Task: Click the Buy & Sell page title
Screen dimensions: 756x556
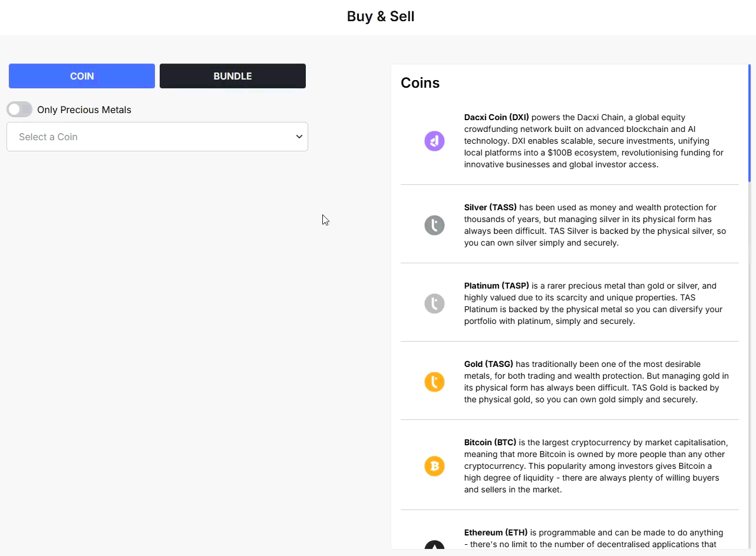Action: click(381, 16)
